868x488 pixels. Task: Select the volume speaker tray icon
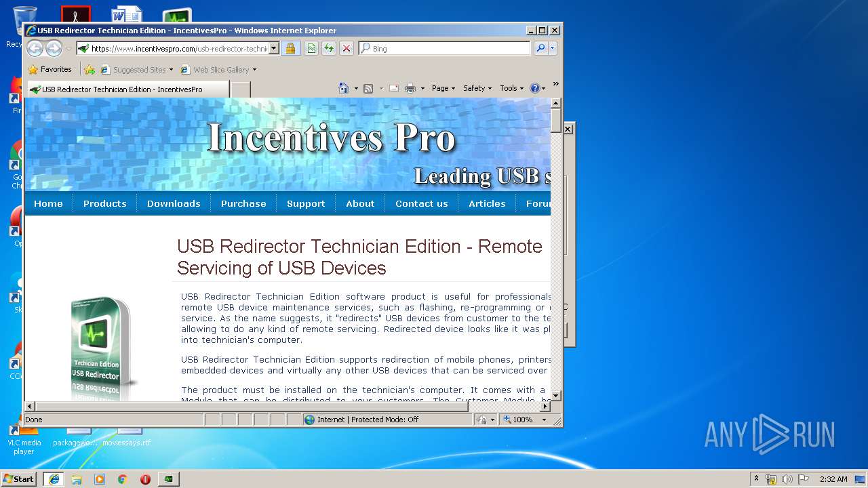click(787, 479)
